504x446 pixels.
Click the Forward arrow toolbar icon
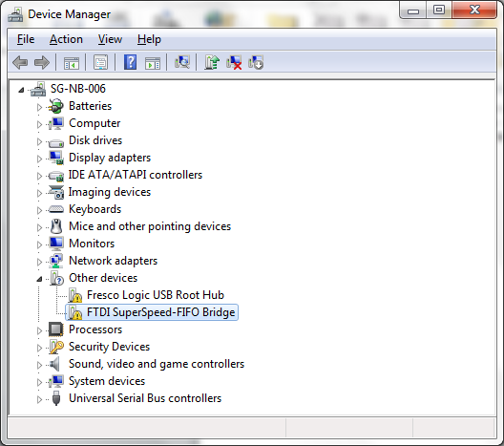[42, 62]
